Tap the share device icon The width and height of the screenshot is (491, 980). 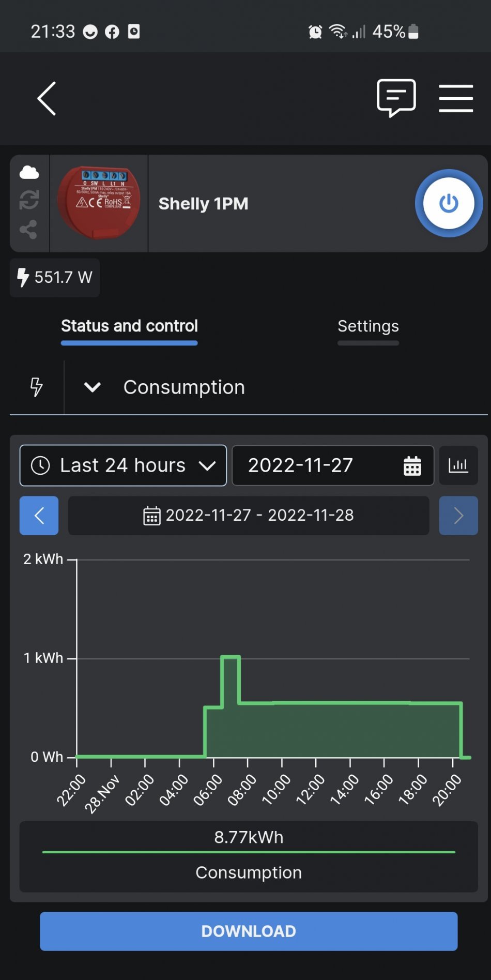(29, 229)
